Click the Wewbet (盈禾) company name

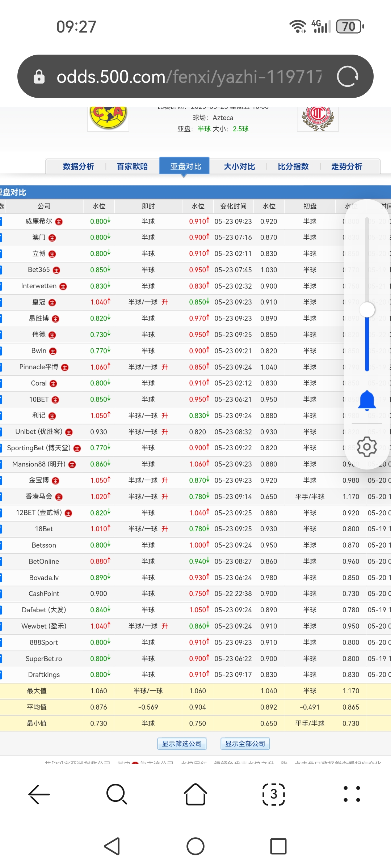pyautogui.click(x=44, y=626)
